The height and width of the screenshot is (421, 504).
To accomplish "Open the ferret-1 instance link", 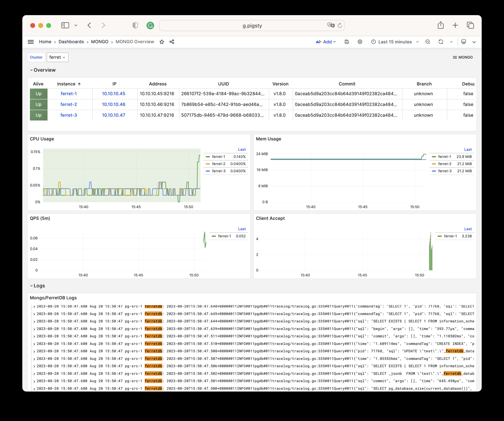I will point(69,94).
